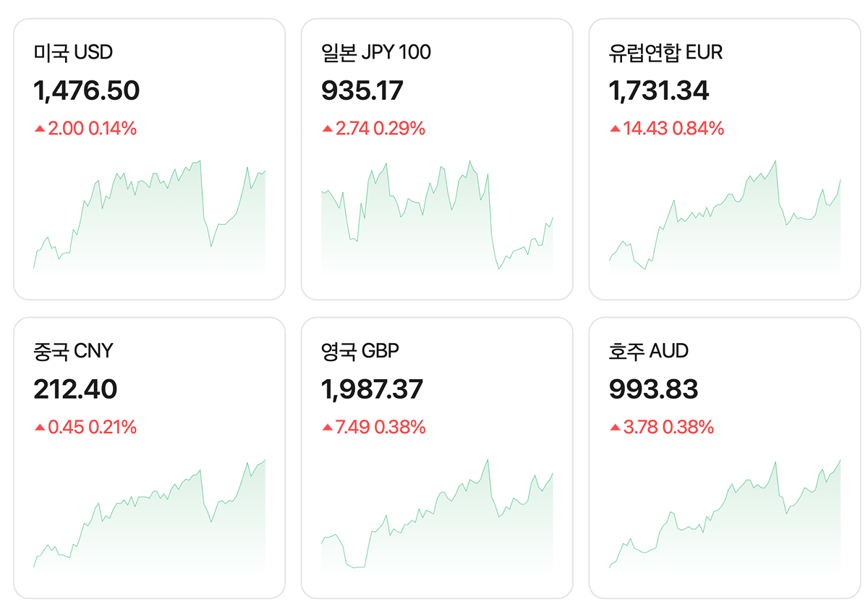
Task: Open the 미국 USD sparkline chart
Action: tap(149, 217)
